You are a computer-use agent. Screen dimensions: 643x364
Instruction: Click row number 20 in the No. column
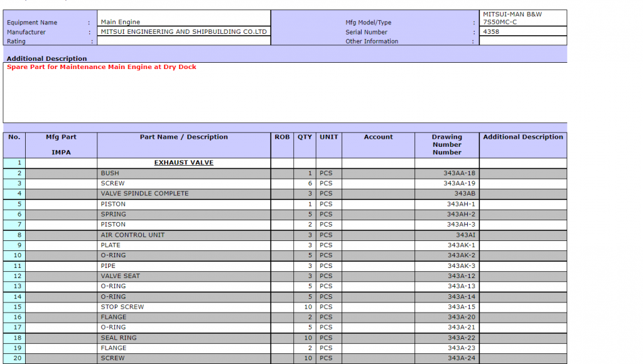point(15,358)
